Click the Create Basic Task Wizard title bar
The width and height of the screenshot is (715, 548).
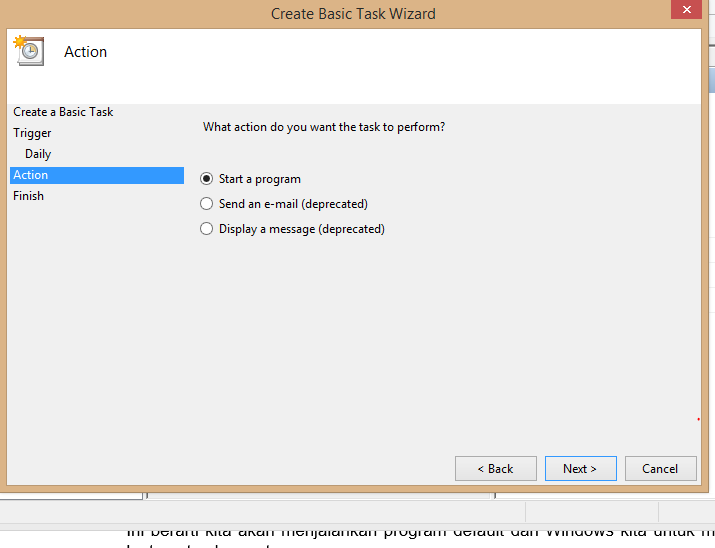click(353, 14)
